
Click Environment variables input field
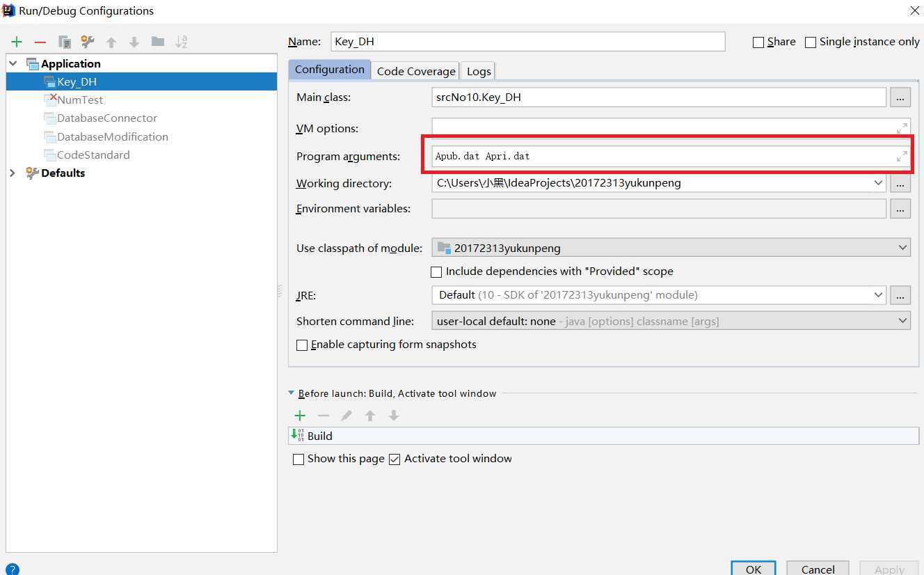click(x=659, y=208)
